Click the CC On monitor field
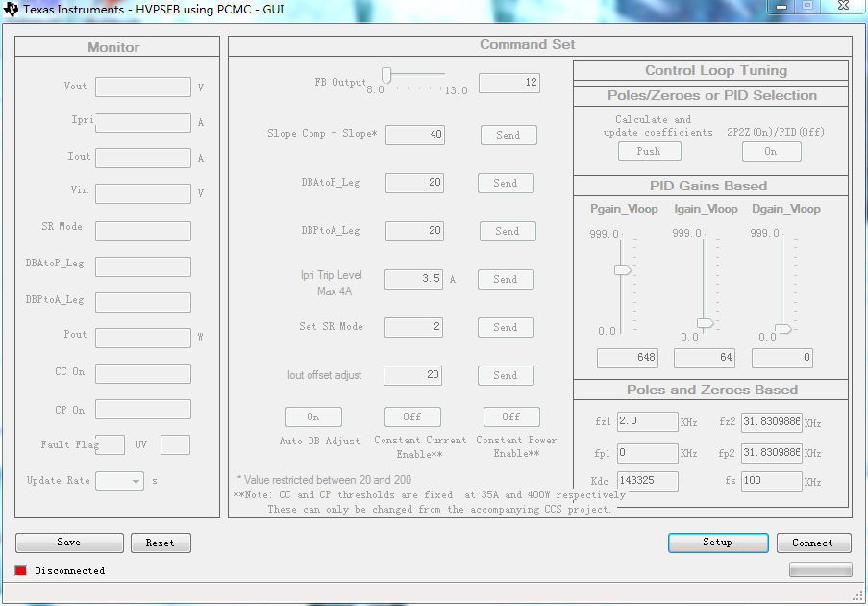The height and width of the screenshot is (606, 868). [143, 373]
